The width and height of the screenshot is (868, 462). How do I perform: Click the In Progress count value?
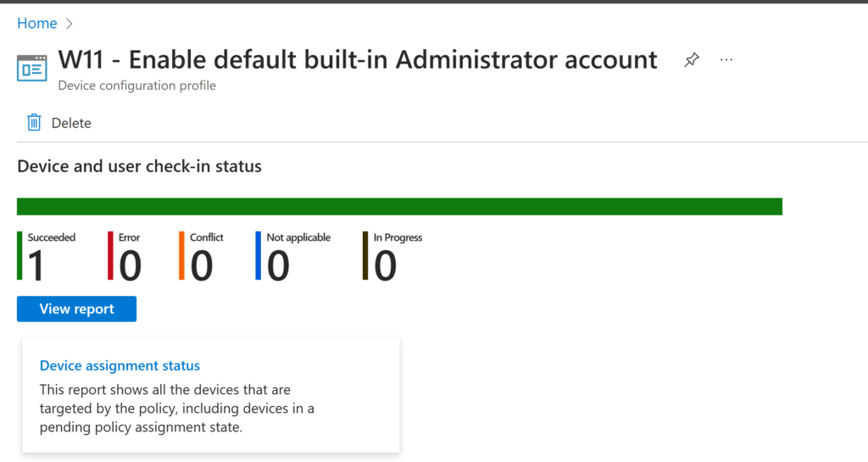point(385,266)
